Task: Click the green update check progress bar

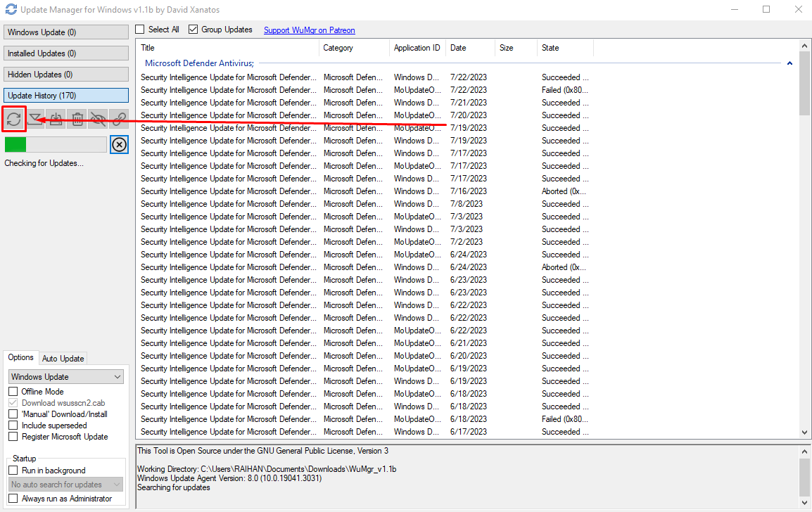Action: pyautogui.click(x=56, y=144)
